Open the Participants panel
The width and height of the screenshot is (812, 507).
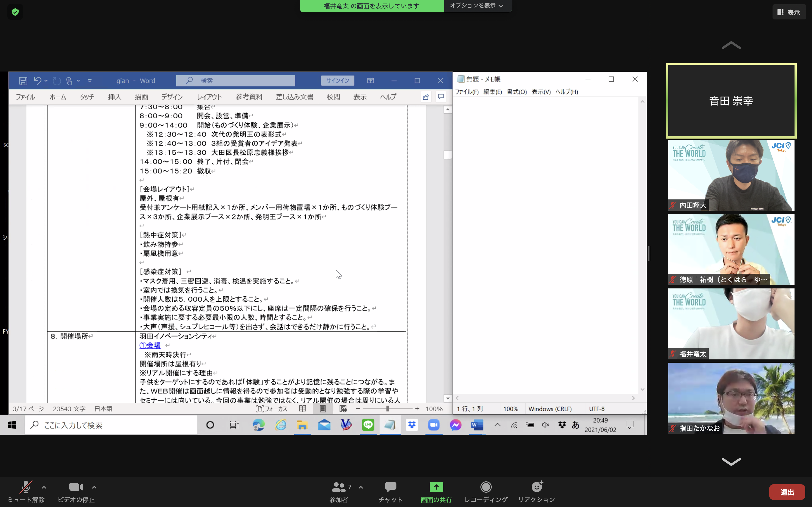[338, 487]
